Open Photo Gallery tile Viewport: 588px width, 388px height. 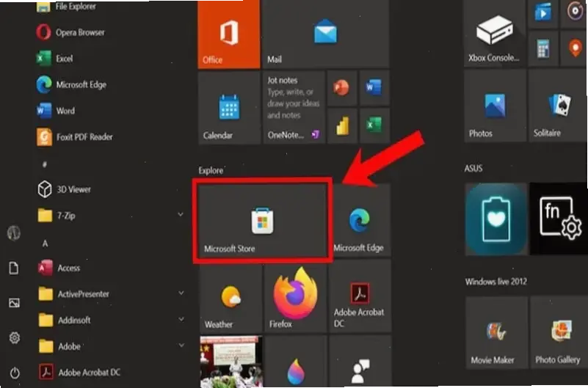coord(559,332)
